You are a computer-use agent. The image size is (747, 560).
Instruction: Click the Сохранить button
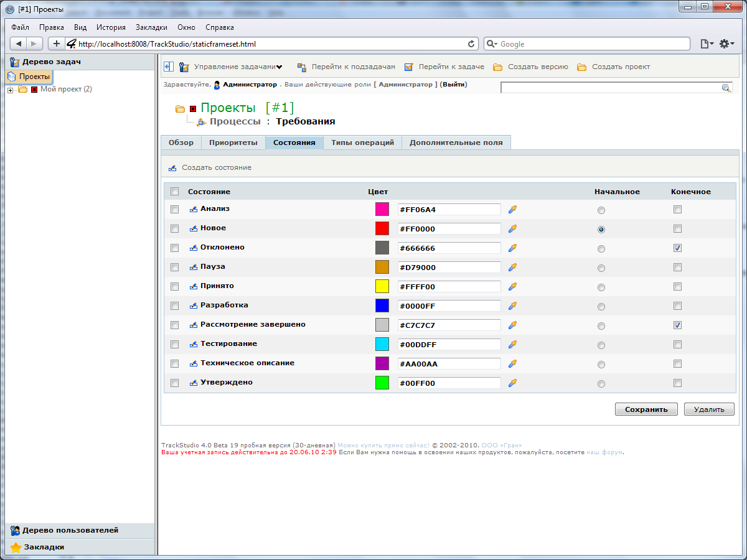click(x=646, y=409)
